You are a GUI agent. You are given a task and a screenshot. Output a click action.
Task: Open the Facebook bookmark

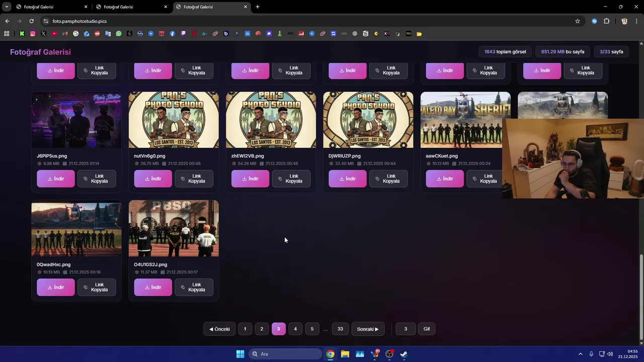[172, 34]
